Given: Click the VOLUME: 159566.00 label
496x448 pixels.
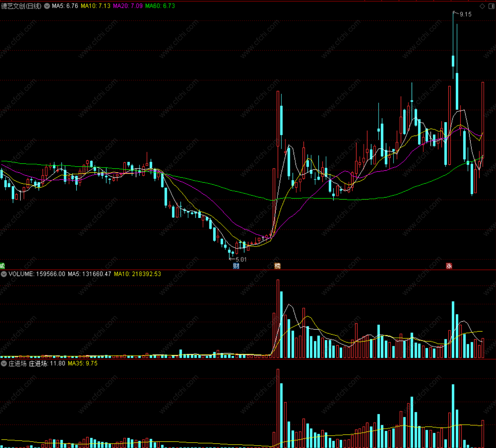Looking at the screenshot, I should [x=37, y=274].
